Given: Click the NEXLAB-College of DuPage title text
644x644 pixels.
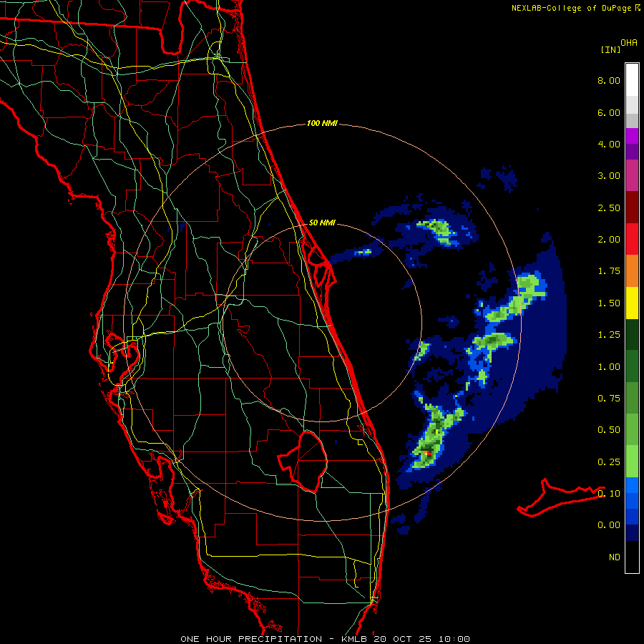Looking at the screenshot, I should (x=571, y=8).
